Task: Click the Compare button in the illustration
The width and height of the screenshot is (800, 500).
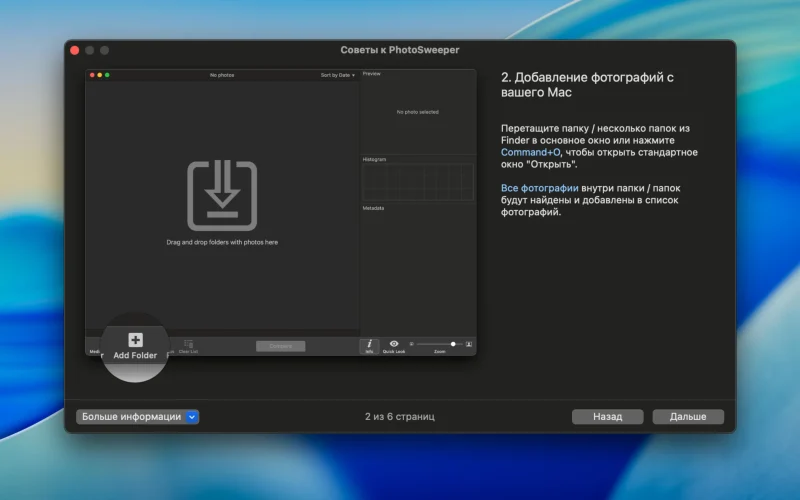Action: click(281, 346)
